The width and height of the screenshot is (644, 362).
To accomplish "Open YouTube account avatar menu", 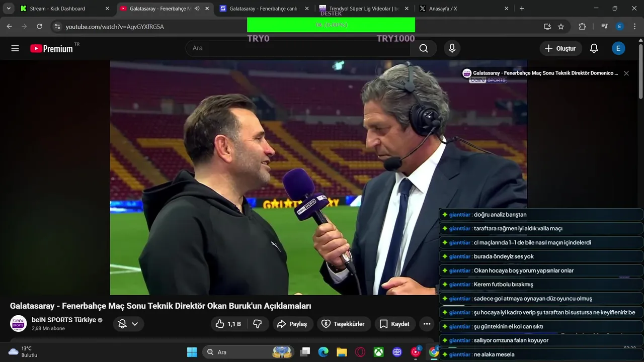I will [618, 48].
